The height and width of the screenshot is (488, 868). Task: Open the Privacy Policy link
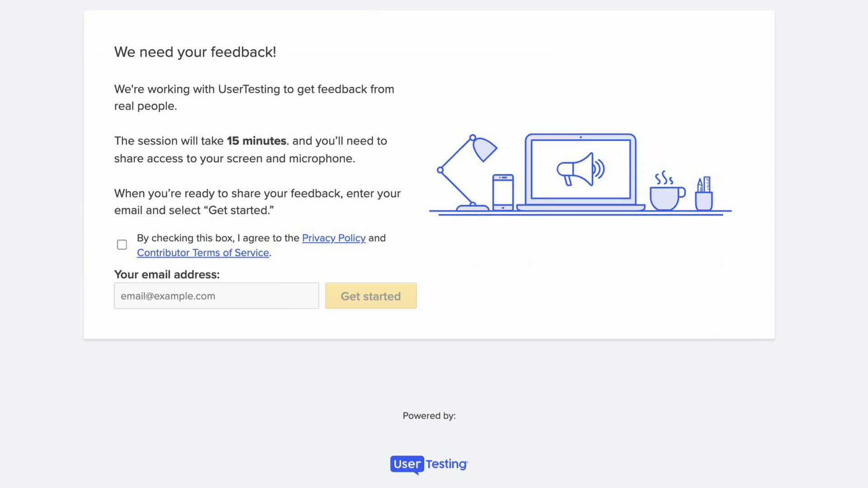click(334, 238)
